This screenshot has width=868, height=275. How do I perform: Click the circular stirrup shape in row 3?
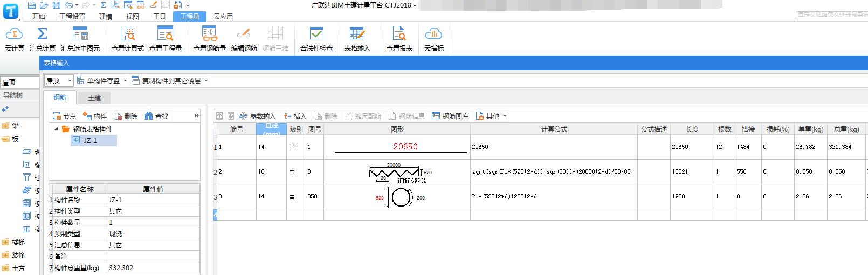[401, 198]
